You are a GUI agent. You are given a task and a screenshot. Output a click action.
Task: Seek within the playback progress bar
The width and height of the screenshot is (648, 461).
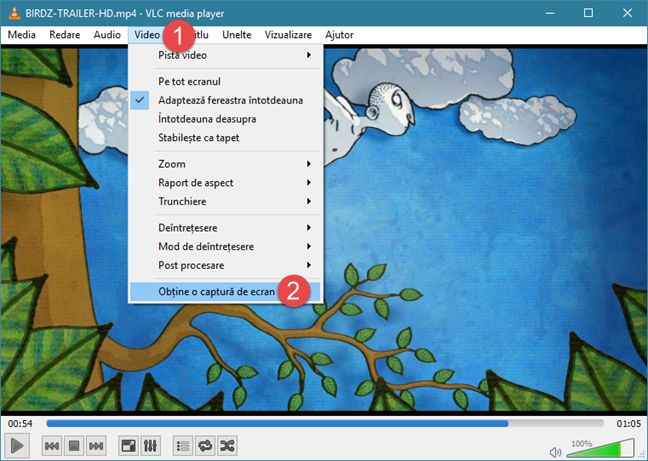[x=325, y=423]
